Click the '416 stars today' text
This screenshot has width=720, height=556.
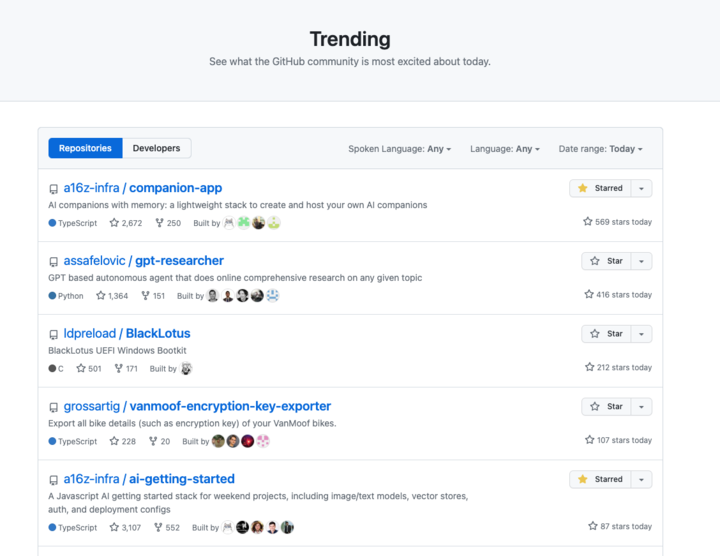click(x=618, y=294)
